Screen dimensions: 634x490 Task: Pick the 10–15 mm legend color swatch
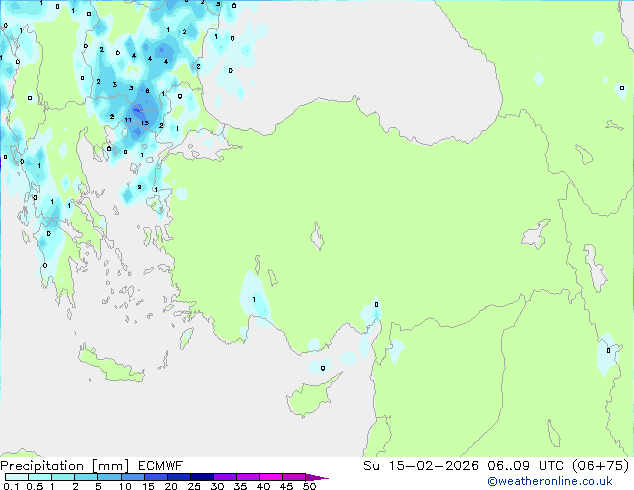tap(133, 477)
